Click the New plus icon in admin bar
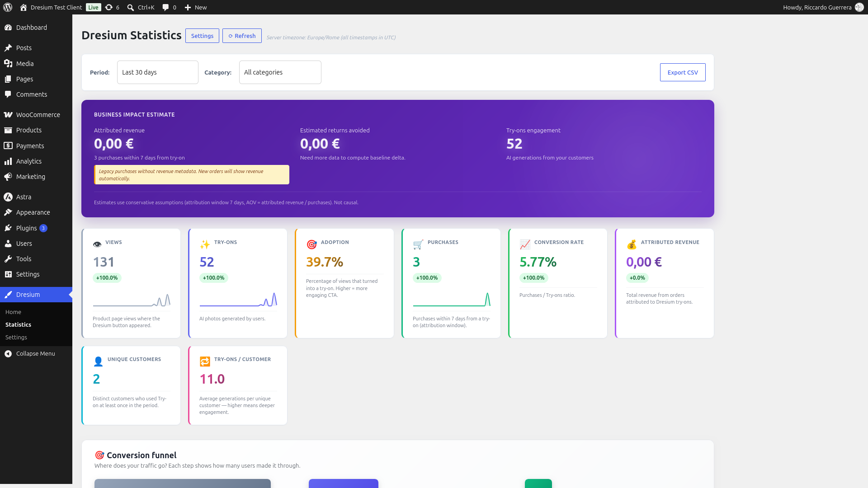This screenshot has height=488, width=868. tap(188, 7)
